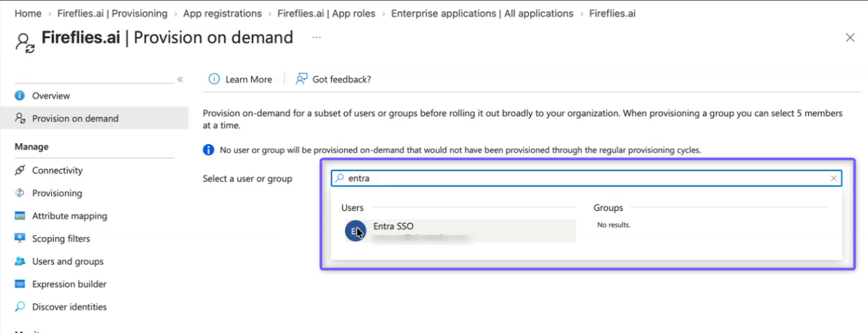Image resolution: width=868 pixels, height=333 pixels.
Task: Click Provision on demand sidebar icon
Action: coord(20,119)
